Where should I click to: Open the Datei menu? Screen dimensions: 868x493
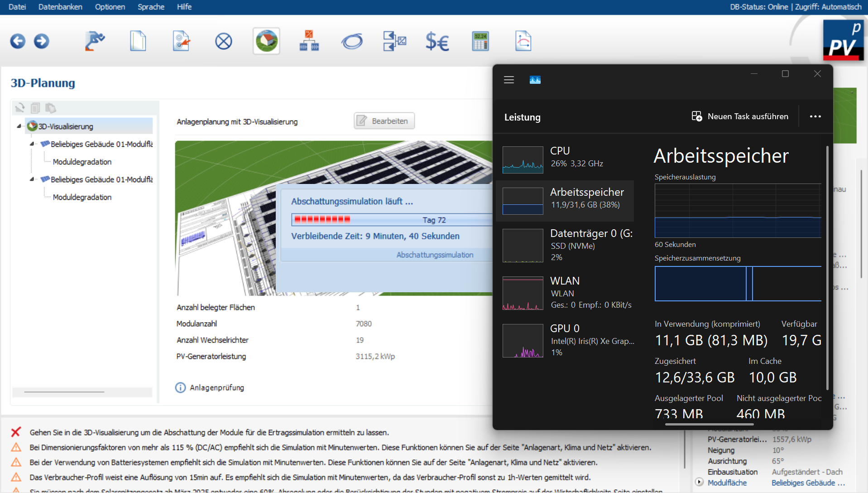point(17,7)
